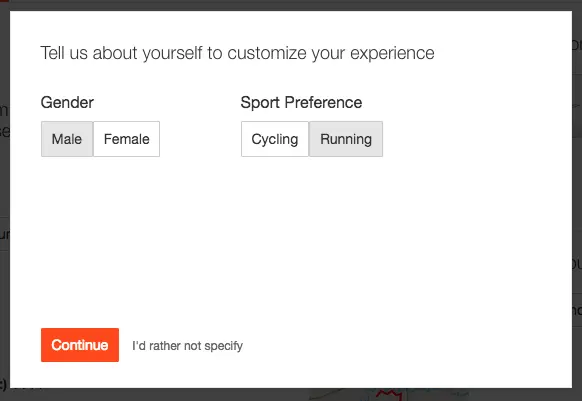Choose Cycling as sport preference
The height and width of the screenshot is (401, 582).
coord(275,139)
